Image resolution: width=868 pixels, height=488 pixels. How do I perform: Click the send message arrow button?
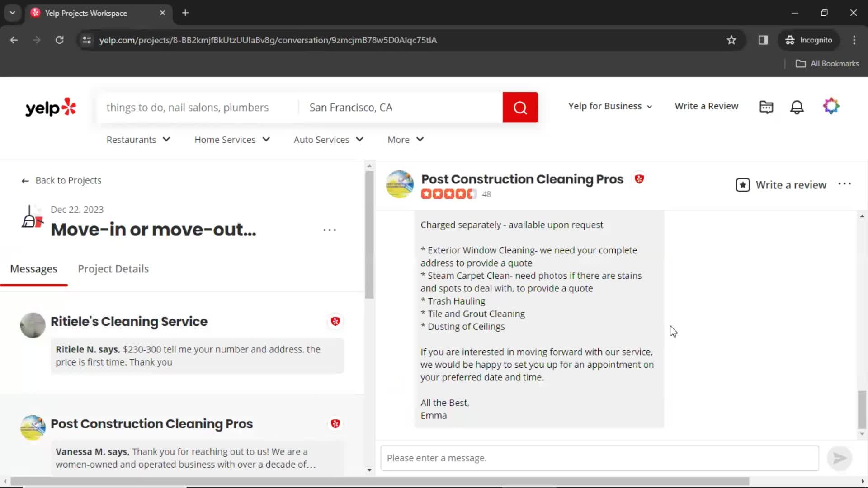point(840,458)
